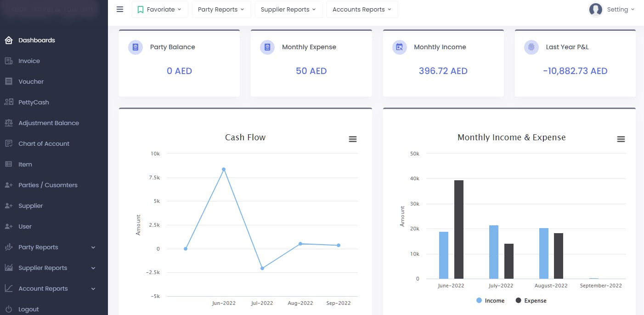Toggle the Expense series in chart legend
Viewport: 644px width, 315px height.
531,301
